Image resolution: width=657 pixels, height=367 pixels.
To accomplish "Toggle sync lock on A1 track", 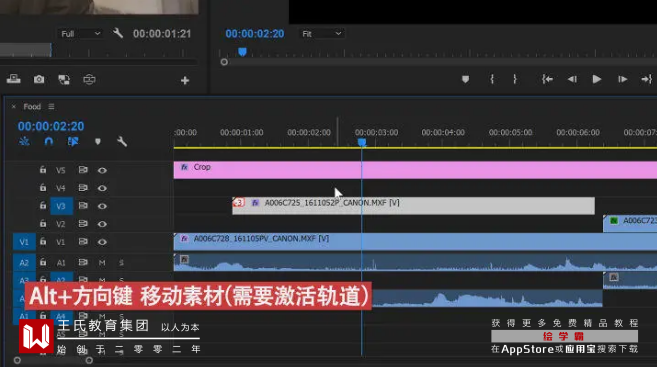I will click(83, 262).
